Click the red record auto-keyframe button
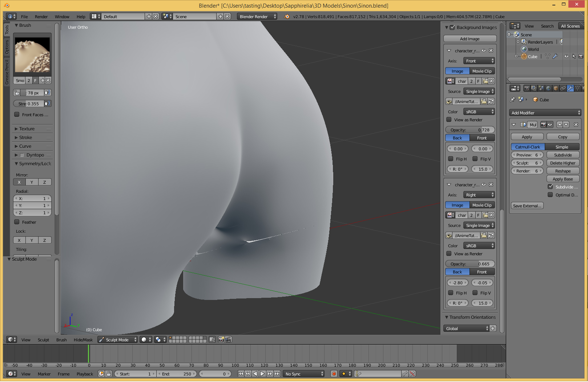Screen dimensions: 588x382 [x=334, y=374]
